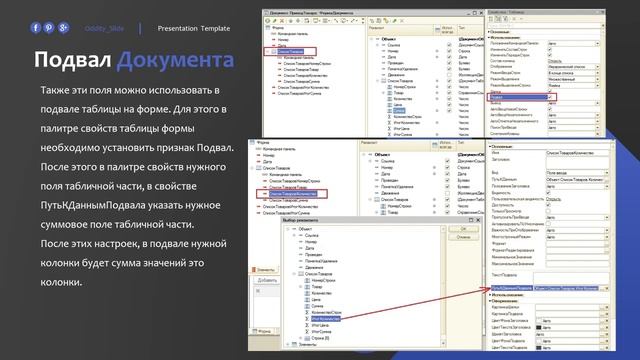Image resolution: width=640 pixels, height=360 pixels.
Task: Click ЦветФонаЗаголовка color swatch in lower properties
Action: (x=539, y=321)
